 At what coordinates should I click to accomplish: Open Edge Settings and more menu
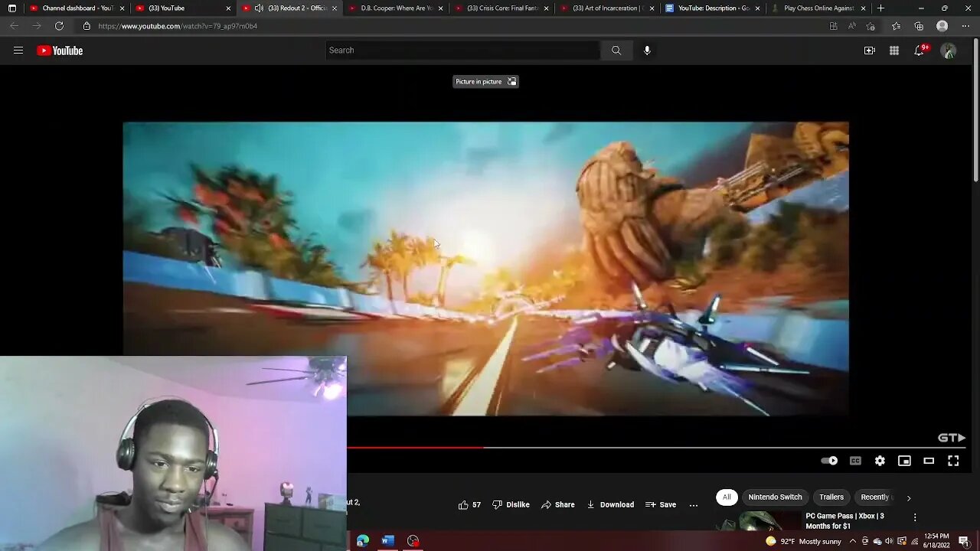[x=965, y=26]
